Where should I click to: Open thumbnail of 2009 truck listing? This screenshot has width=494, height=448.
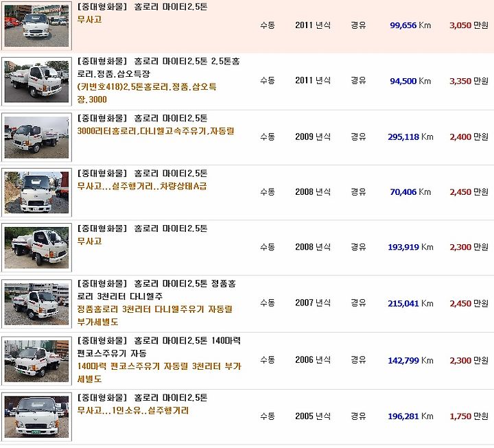36,137
